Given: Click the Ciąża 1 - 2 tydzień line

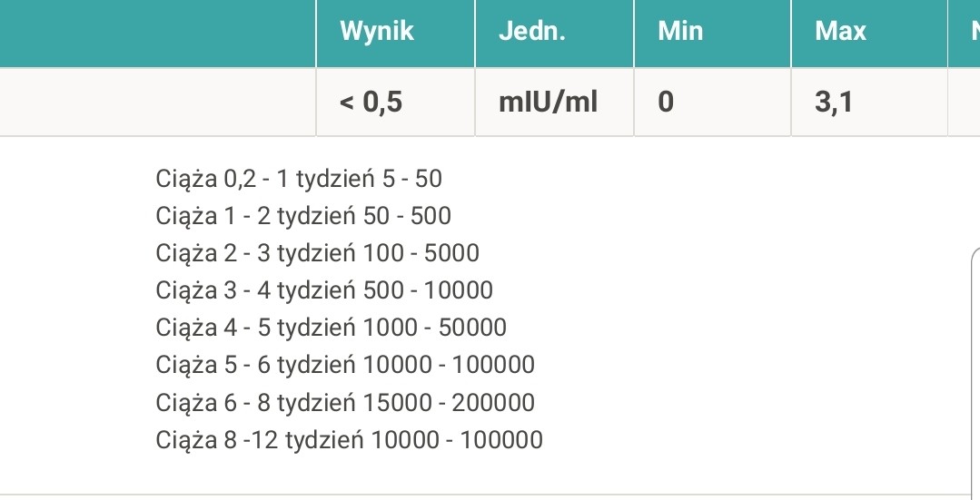Looking at the screenshot, I should coord(303,216).
